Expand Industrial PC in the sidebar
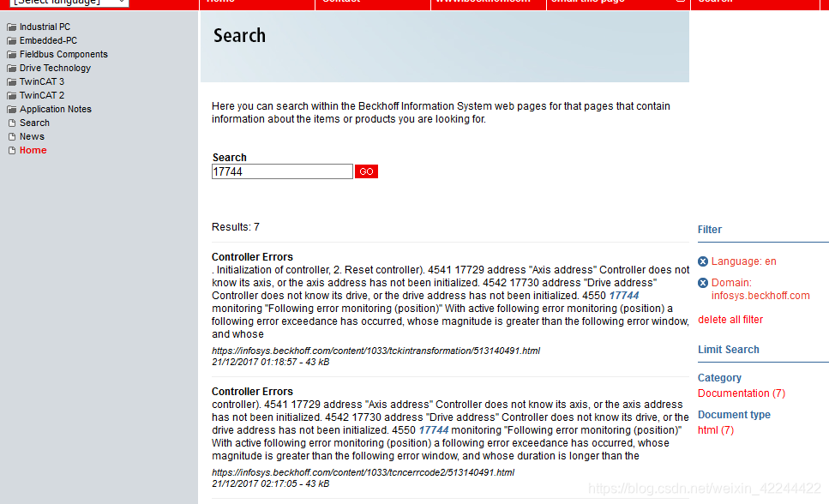Image resolution: width=829 pixels, height=504 pixels. pos(45,27)
